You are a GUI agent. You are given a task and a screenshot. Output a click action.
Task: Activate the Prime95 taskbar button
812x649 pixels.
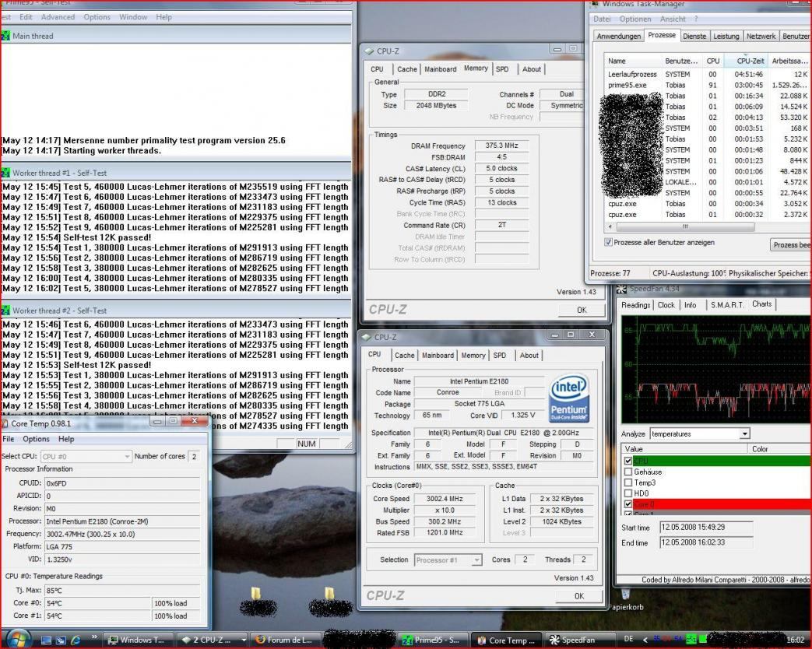click(433, 640)
